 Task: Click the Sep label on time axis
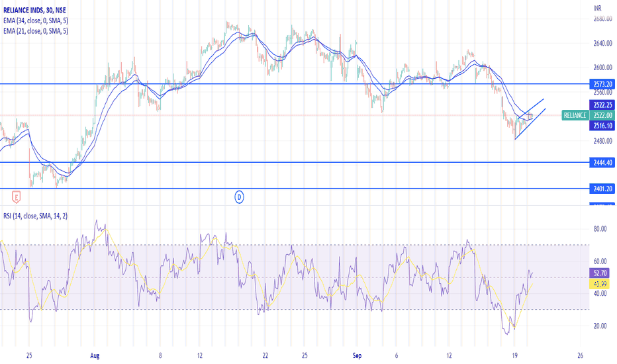click(357, 356)
